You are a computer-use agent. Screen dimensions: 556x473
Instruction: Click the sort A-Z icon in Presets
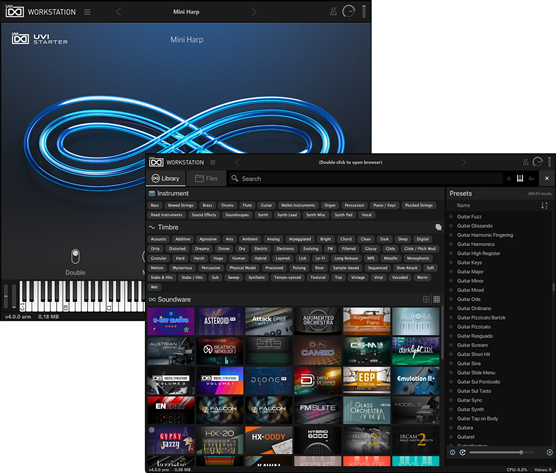point(544,205)
